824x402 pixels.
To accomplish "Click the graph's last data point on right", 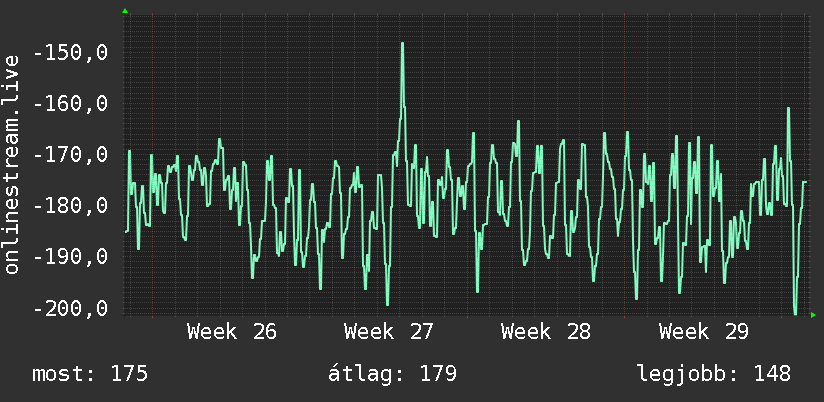I will (806, 182).
